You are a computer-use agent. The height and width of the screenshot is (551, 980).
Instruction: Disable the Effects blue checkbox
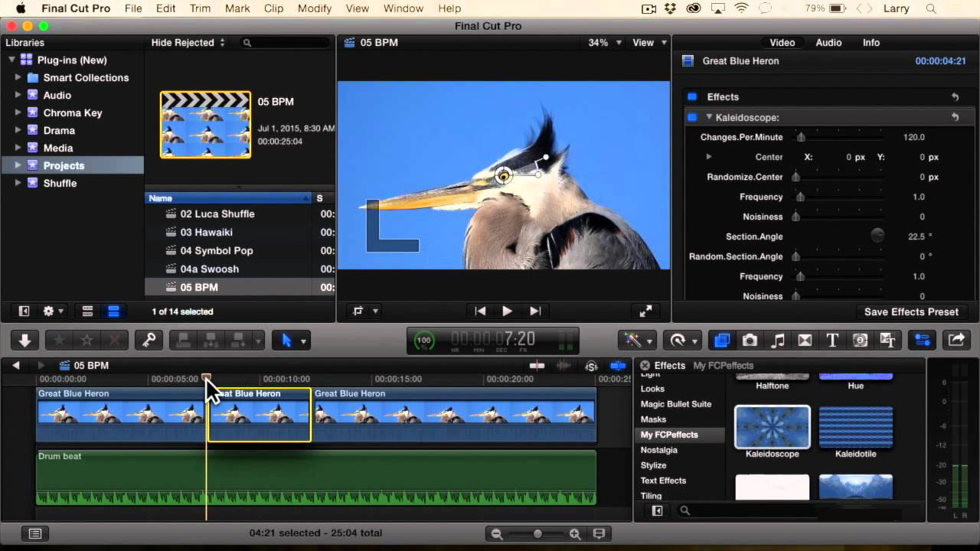(692, 97)
